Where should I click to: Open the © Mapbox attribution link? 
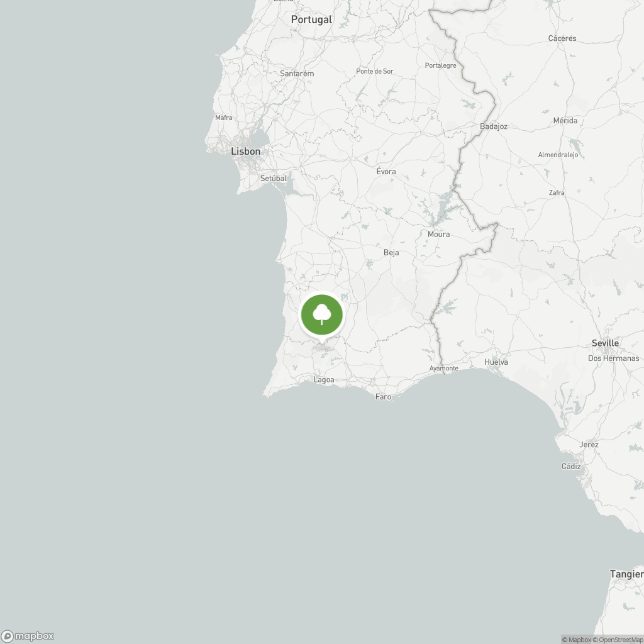(x=576, y=640)
